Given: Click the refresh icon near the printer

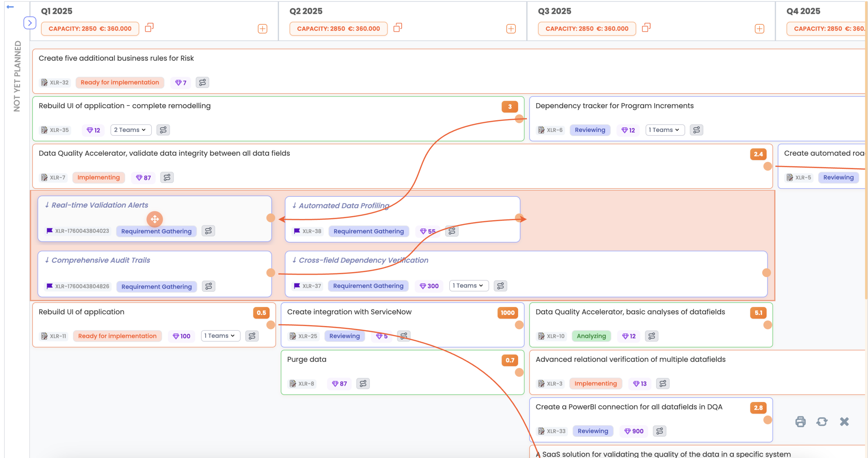Looking at the screenshot, I should click(x=822, y=421).
